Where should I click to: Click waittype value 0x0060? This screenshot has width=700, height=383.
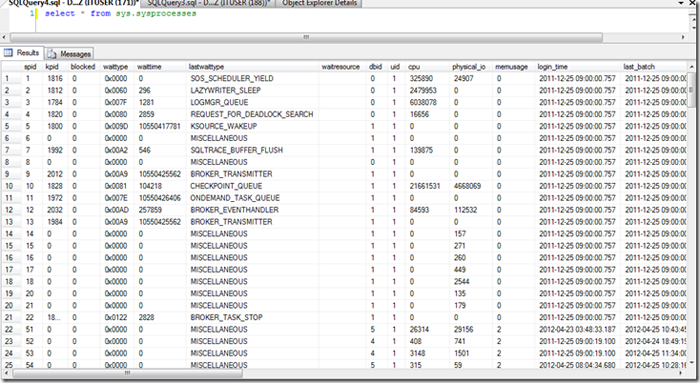coord(117,90)
